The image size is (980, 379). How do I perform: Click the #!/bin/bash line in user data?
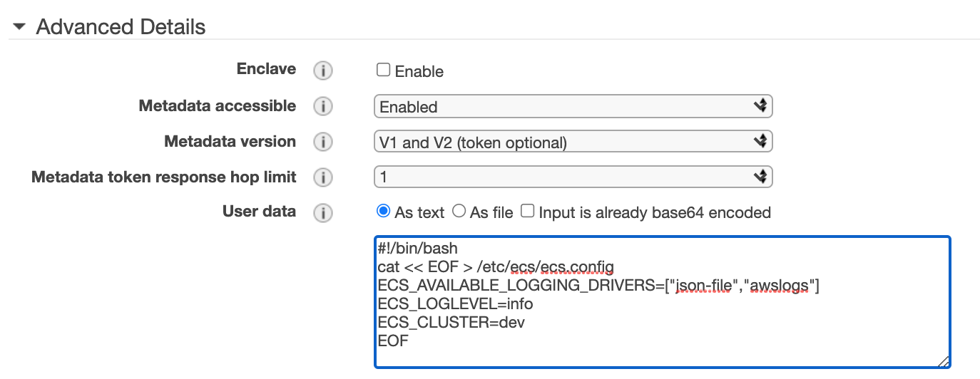pos(417,249)
